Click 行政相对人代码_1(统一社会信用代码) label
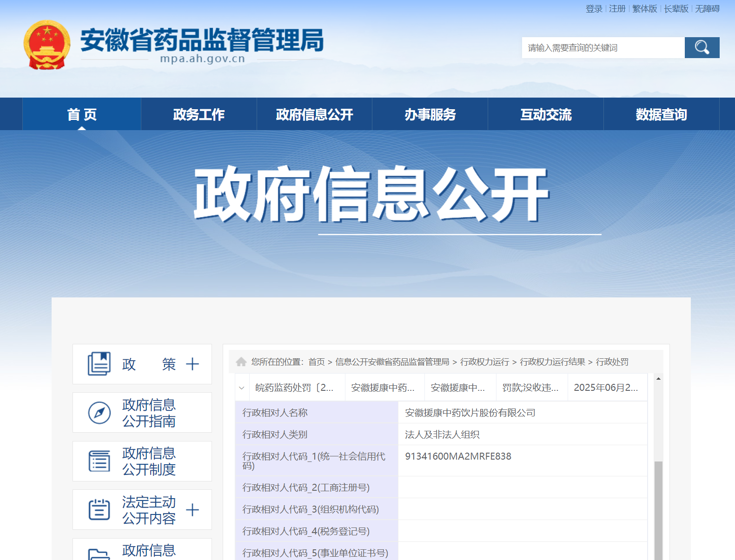 [x=314, y=461]
